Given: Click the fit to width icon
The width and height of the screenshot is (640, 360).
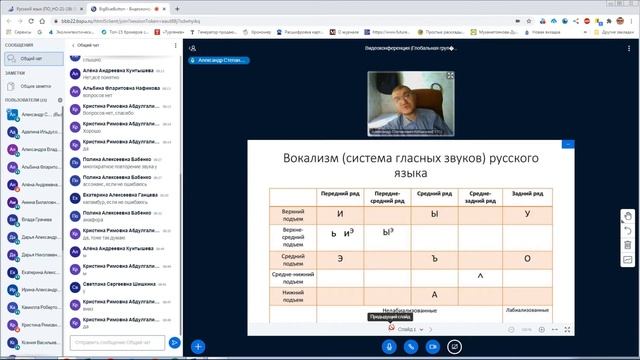Looking at the screenshot, I should tap(555, 329).
